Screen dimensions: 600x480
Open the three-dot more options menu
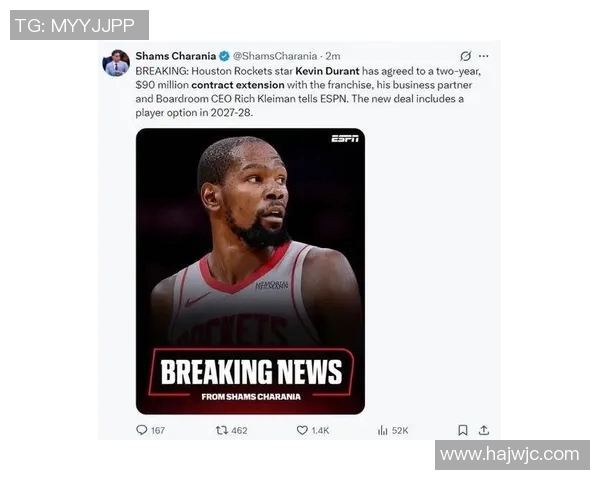click(x=483, y=56)
